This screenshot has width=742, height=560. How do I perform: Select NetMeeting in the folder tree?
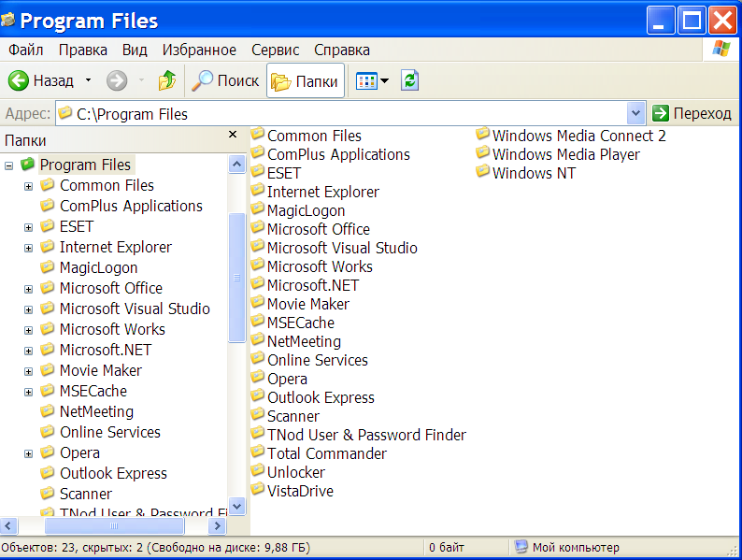[x=96, y=412]
